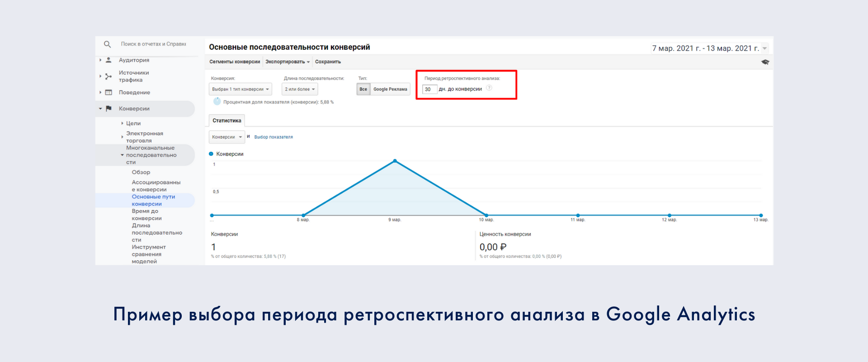The height and width of the screenshot is (362, 868).
Task: Click the Поведение window icon
Action: [108, 92]
